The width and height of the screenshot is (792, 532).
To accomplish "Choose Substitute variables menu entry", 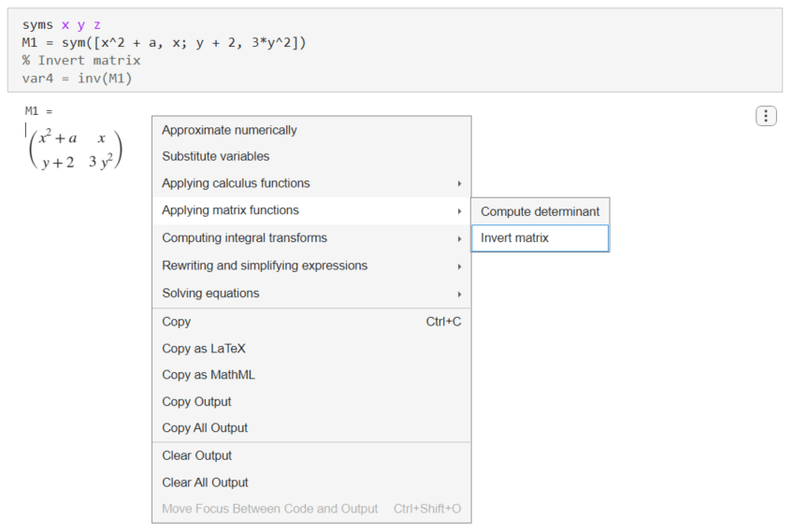I will pyautogui.click(x=215, y=156).
